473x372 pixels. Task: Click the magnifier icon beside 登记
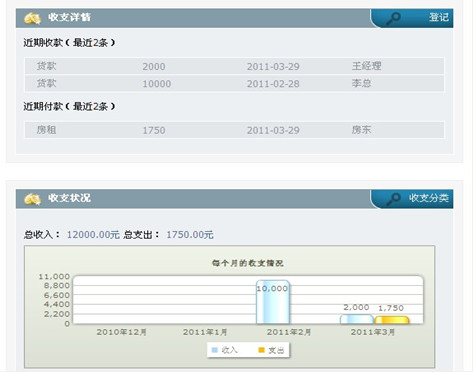click(x=393, y=18)
